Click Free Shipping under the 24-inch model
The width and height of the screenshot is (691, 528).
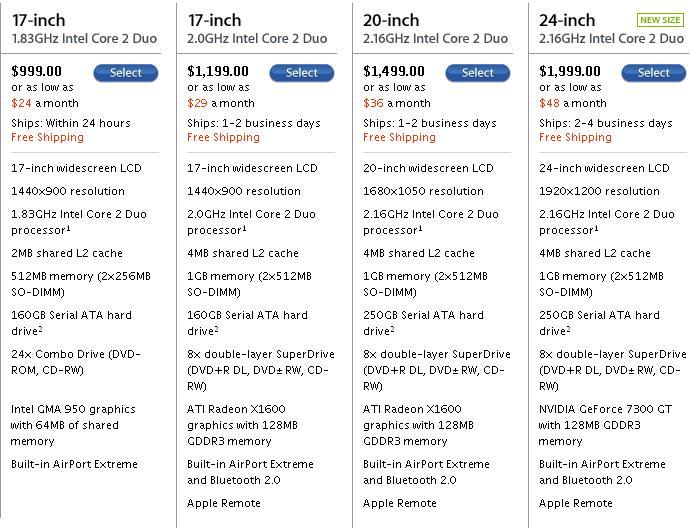(x=575, y=138)
